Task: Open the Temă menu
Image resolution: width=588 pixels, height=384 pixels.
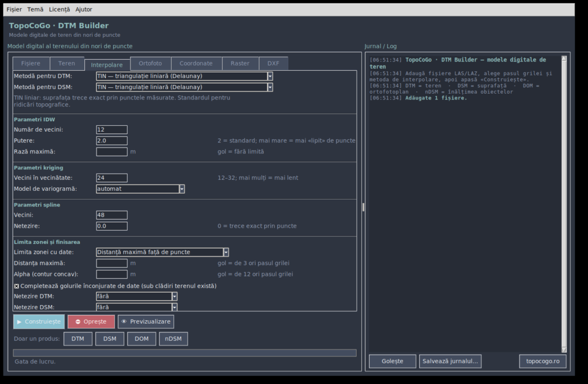Action: (35, 9)
